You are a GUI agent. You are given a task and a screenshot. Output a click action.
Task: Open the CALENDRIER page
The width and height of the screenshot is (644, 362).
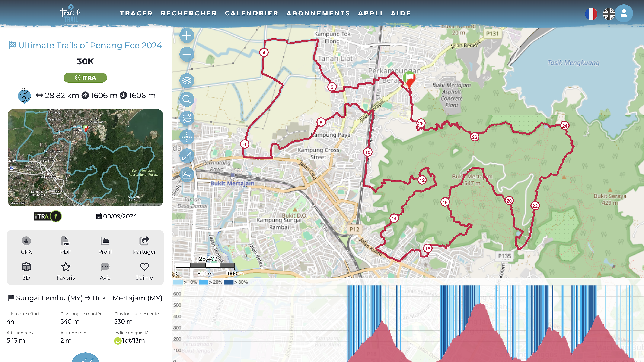(x=252, y=13)
